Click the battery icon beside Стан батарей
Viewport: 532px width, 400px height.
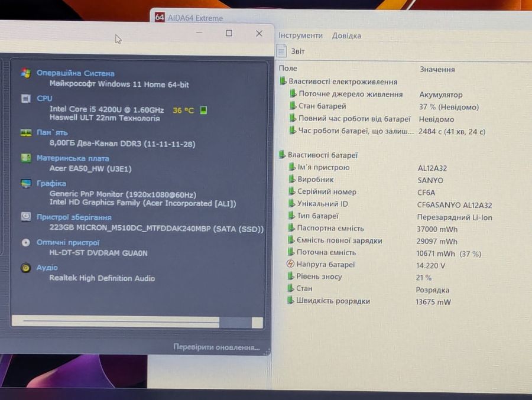[293, 106]
